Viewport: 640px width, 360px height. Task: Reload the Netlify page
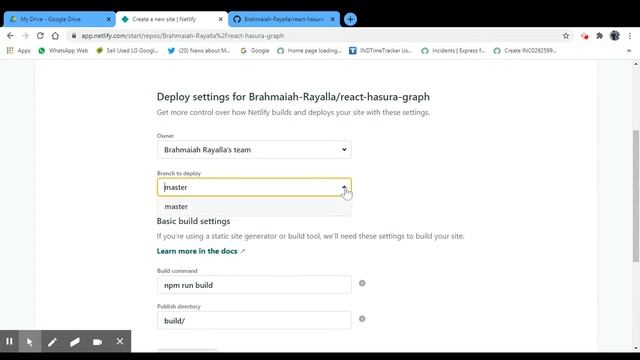[40, 36]
